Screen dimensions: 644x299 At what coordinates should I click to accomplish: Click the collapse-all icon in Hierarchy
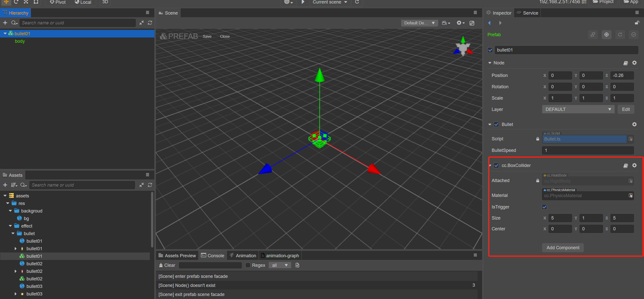click(x=142, y=23)
